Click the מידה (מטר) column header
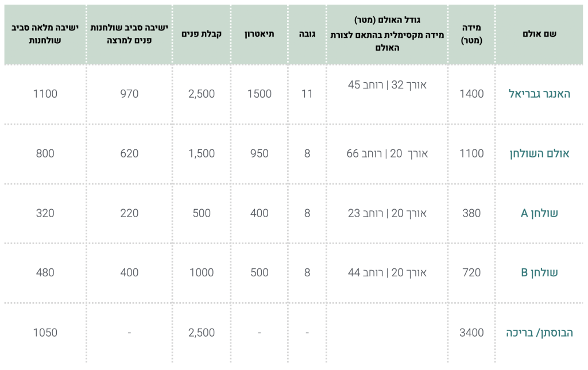The width and height of the screenshot is (588, 370). tap(471, 34)
